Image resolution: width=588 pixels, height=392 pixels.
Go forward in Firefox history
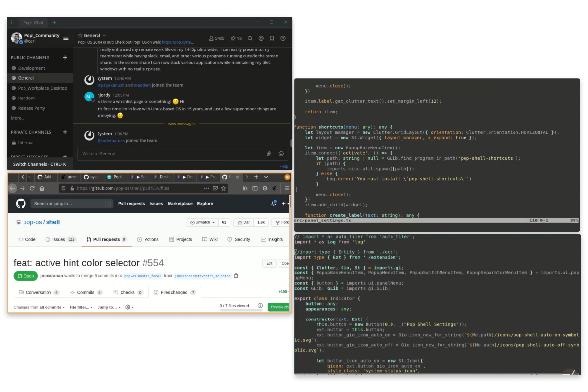click(x=22, y=188)
